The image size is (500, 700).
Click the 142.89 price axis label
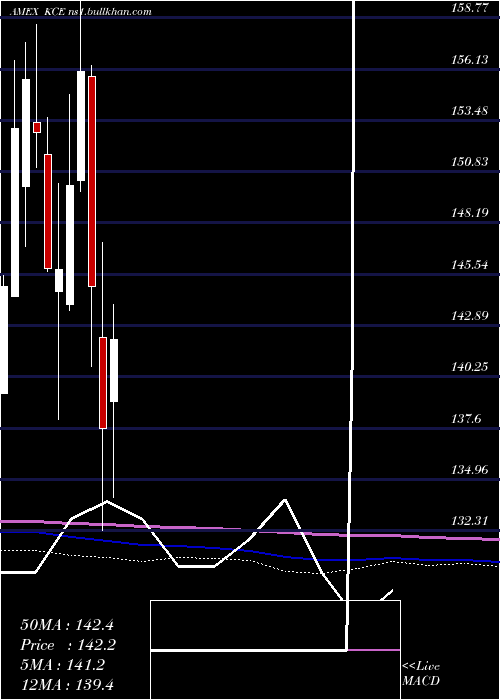tap(471, 316)
